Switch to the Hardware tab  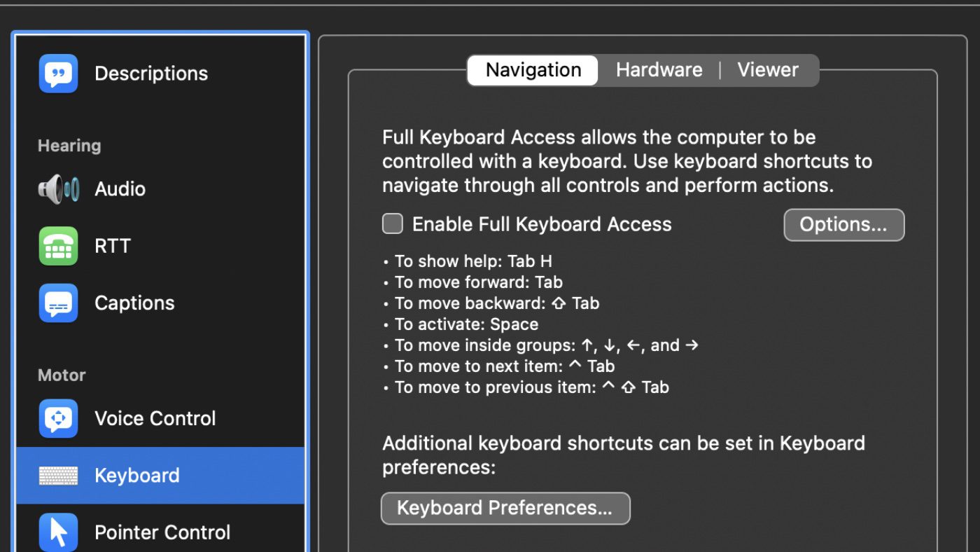[x=659, y=70]
